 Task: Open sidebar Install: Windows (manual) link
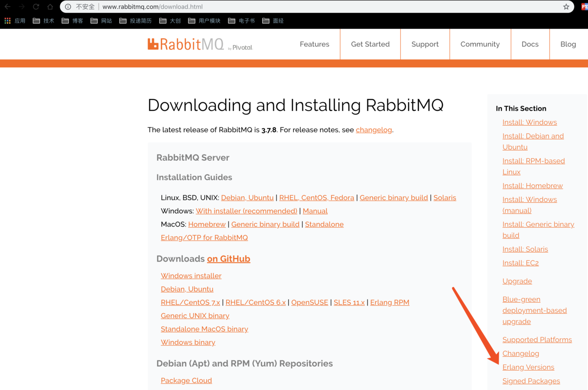point(530,205)
